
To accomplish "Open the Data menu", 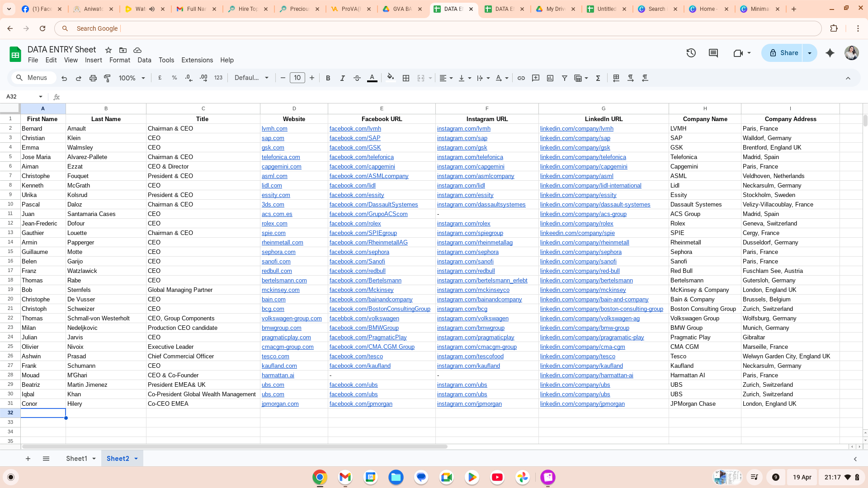I will tap(145, 60).
